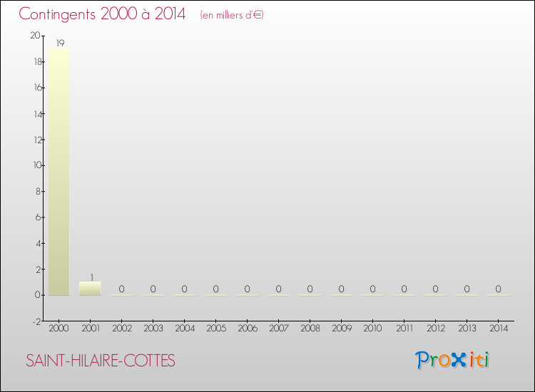
Task: Click the x-axis label 2014
Action: click(x=499, y=329)
